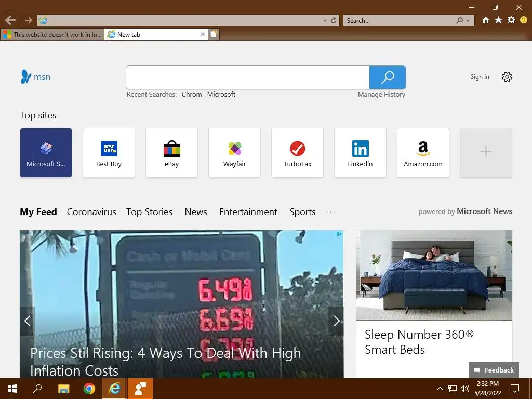Click the forward navigation arrow

point(29,20)
